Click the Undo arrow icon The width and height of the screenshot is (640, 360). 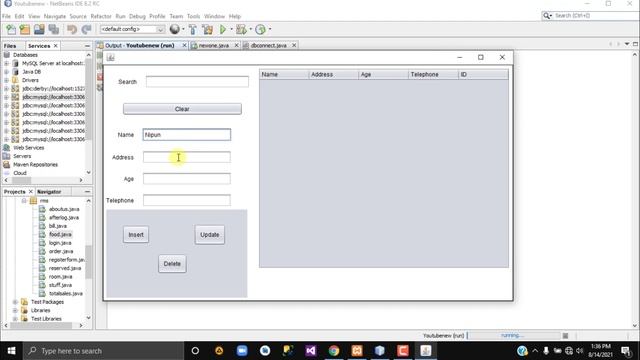[x=72, y=29]
